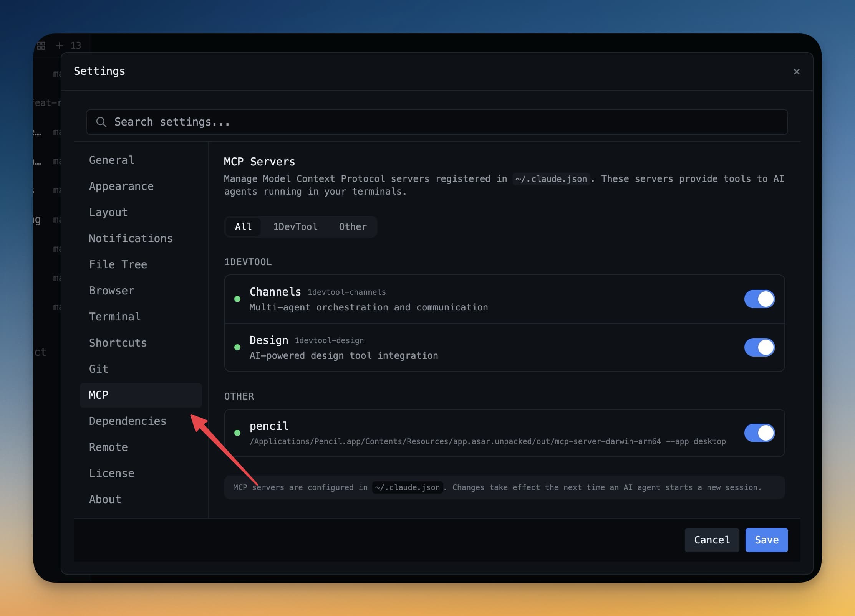
Task: Click the green status dot beside Channels server
Action: click(237, 299)
